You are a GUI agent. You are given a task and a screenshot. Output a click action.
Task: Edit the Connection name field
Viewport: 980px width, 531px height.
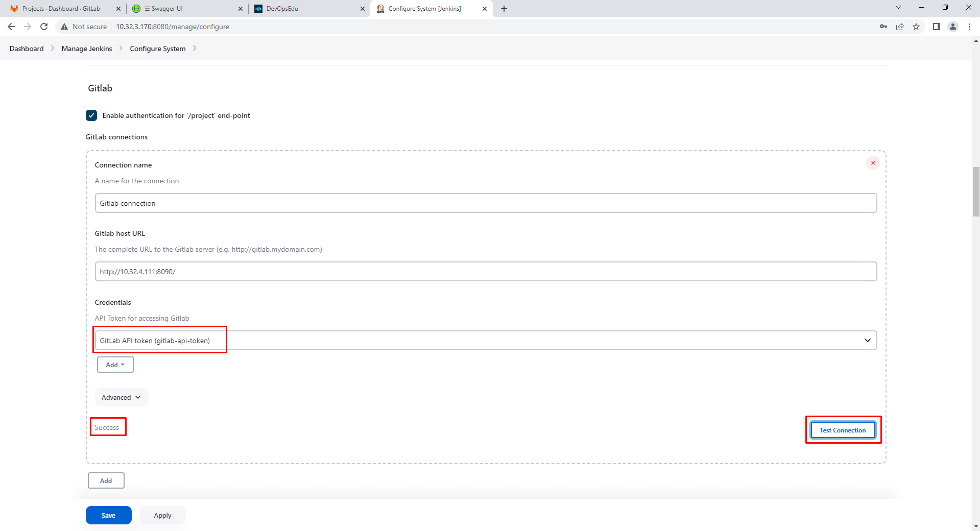pyautogui.click(x=486, y=203)
